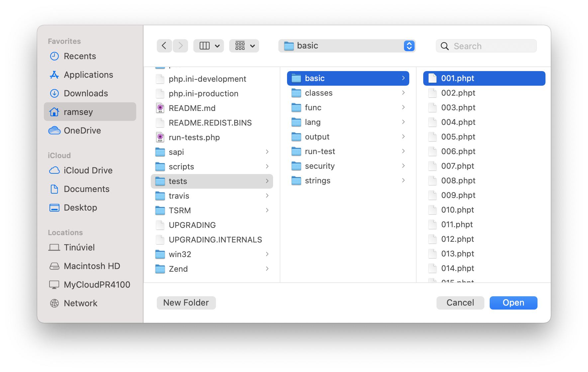This screenshot has height=372, width=588.
Task: Select the run-tests.php file
Action: pos(194,138)
